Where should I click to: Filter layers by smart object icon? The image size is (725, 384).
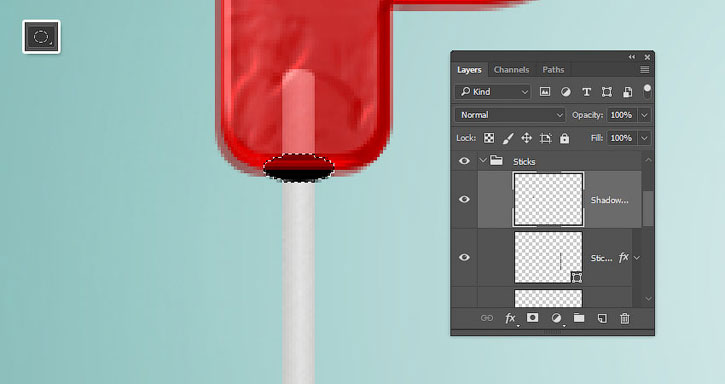[627, 92]
